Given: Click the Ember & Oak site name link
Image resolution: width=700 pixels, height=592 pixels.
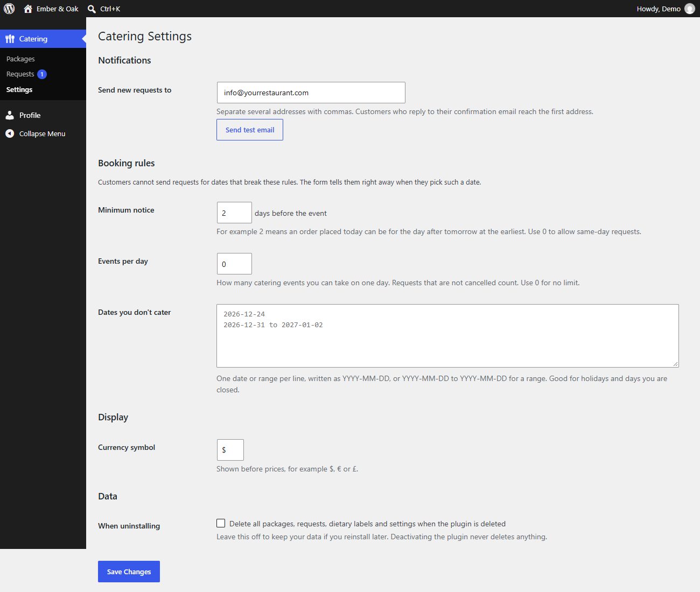Looking at the screenshot, I should pos(58,9).
